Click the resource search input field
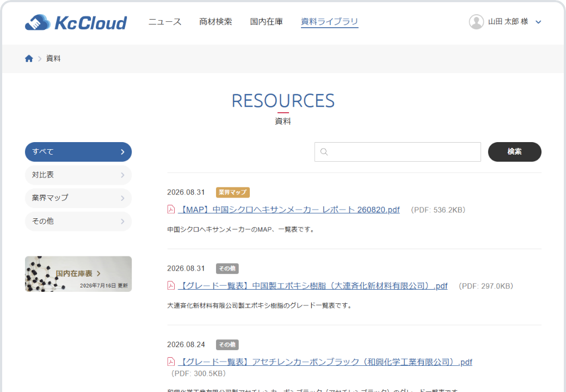The height and width of the screenshot is (392, 566). 397,152
